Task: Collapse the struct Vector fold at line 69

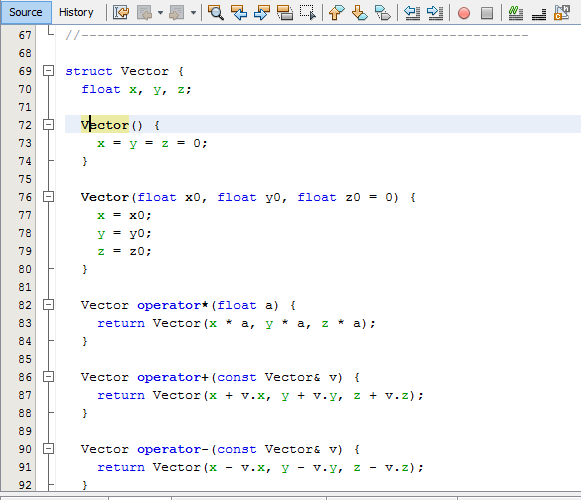Action: (x=49, y=71)
